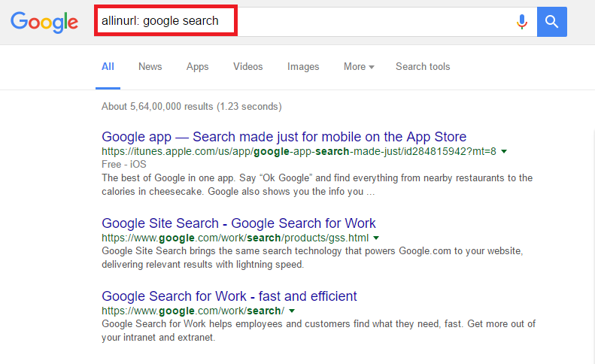Expand arrow next to gss.html URL
595x364 pixels.
(376, 238)
